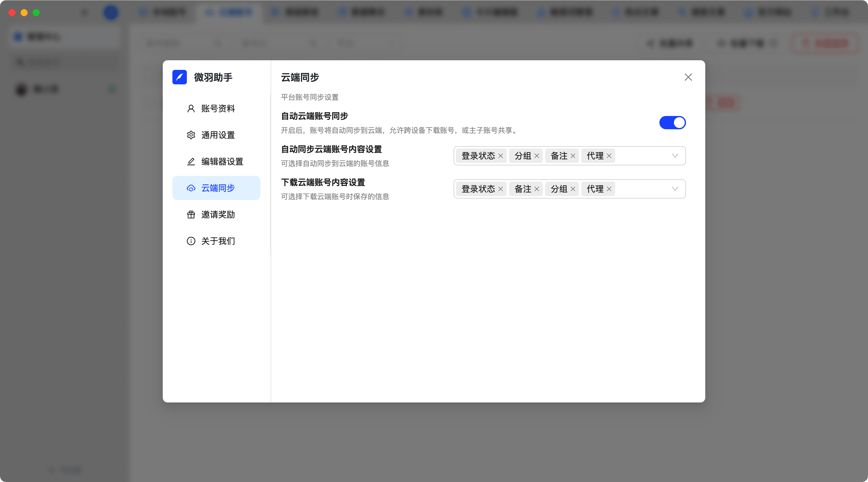868x482 pixels.
Task: Remove 代理 tag from the auto-sync content field
Action: (x=609, y=156)
